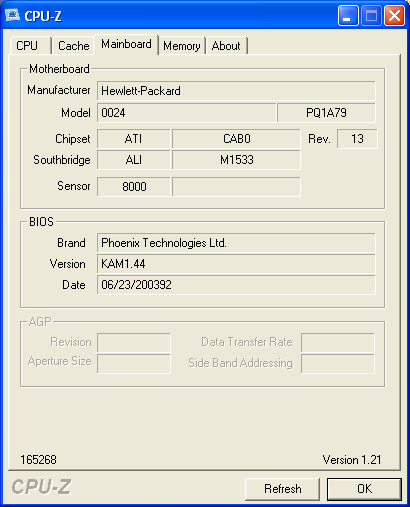Go to the About tab

pyautogui.click(x=226, y=46)
